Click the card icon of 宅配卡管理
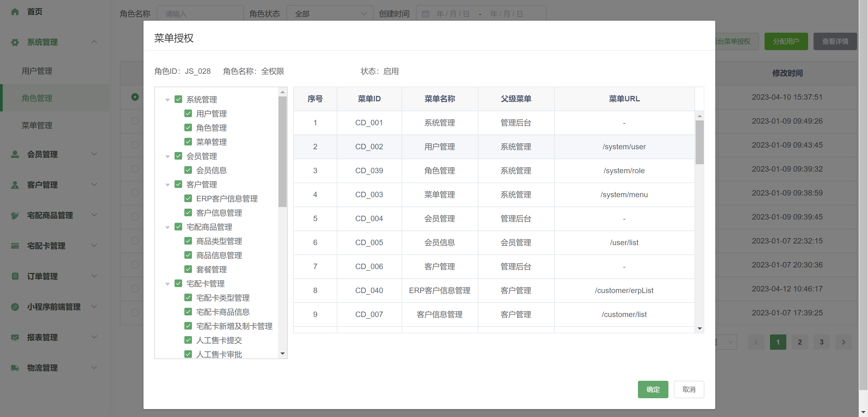This screenshot has width=868, height=417. click(15, 246)
